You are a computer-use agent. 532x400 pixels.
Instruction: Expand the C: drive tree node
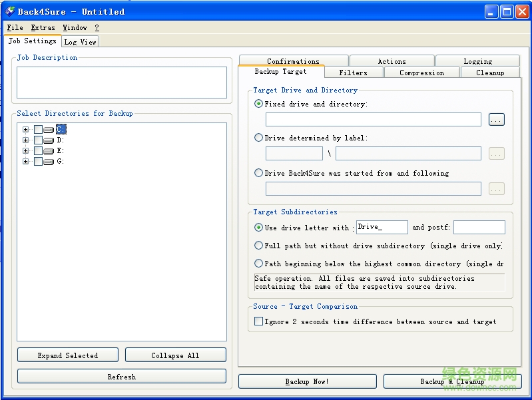click(26, 130)
